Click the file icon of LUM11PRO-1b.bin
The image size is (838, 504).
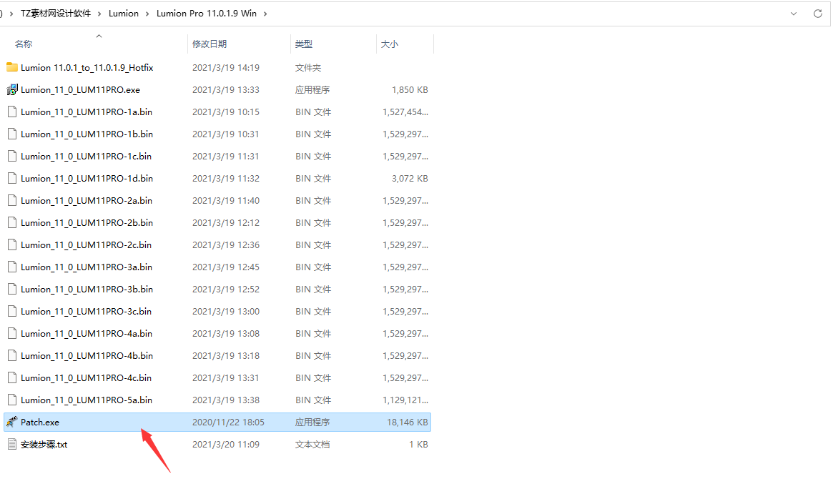(11, 134)
